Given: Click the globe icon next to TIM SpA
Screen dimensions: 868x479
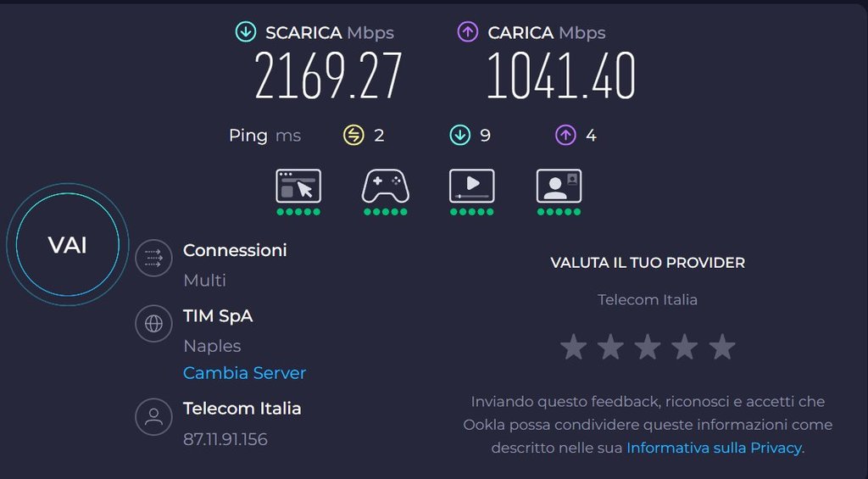Looking at the screenshot, I should click(153, 323).
